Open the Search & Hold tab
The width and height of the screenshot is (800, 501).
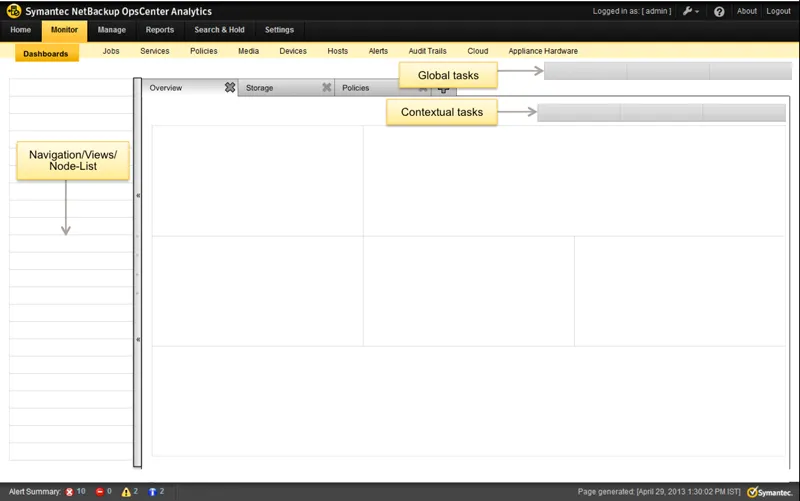pos(219,30)
